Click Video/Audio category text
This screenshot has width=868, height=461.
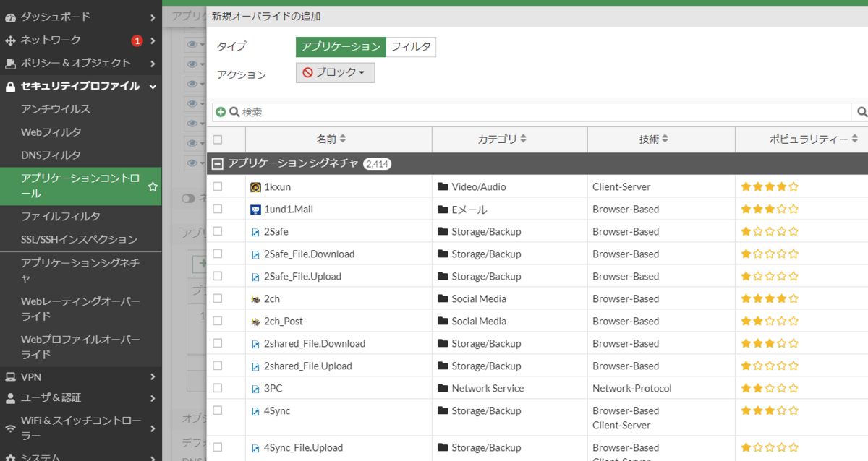click(x=479, y=187)
